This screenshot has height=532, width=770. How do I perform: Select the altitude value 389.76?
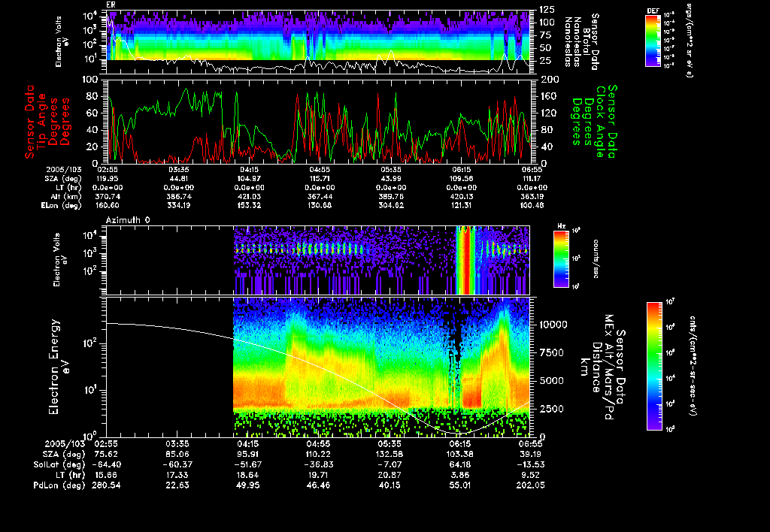pyautogui.click(x=390, y=196)
